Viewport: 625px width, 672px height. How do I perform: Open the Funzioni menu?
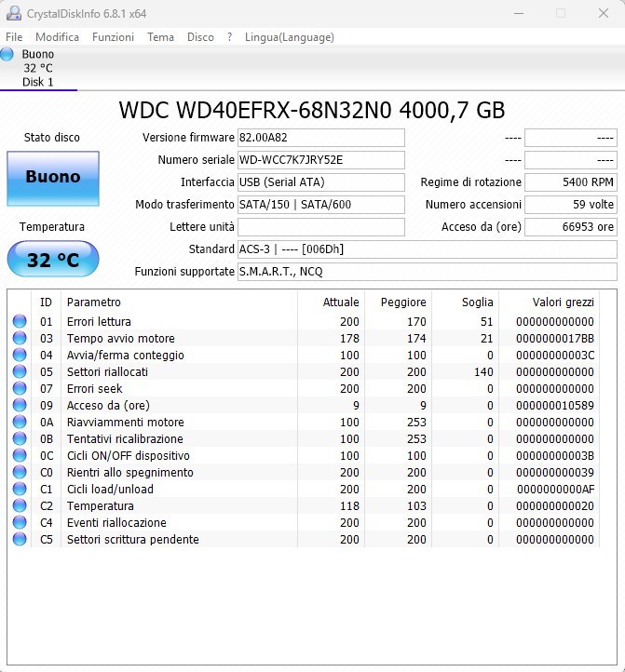point(113,37)
